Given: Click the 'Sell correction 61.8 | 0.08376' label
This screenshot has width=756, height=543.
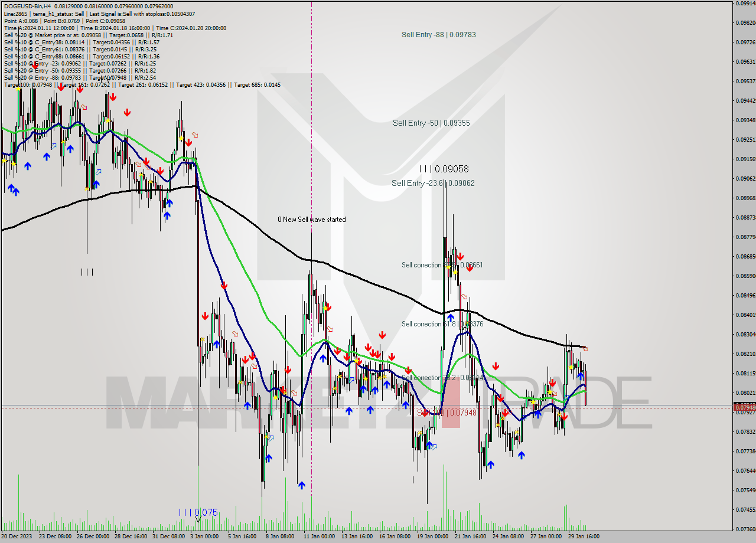Looking at the screenshot, I should [x=442, y=324].
